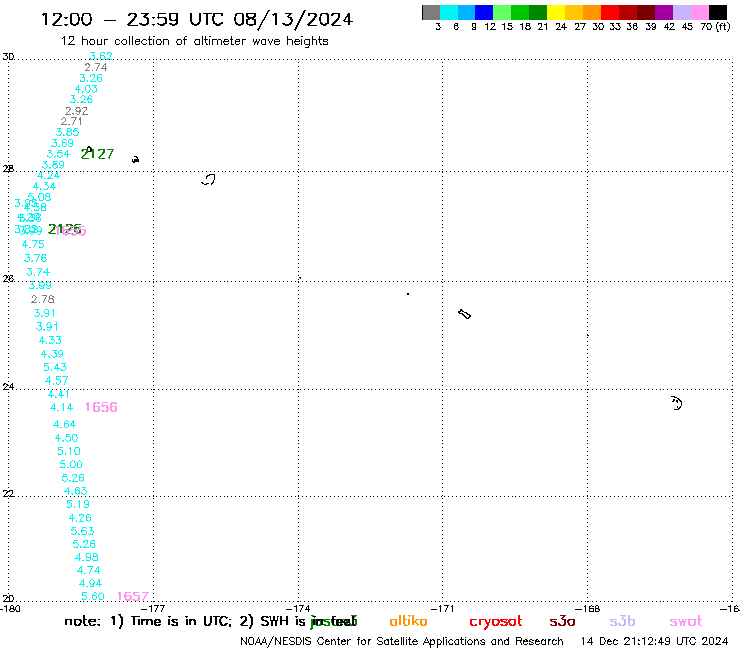Screen dimensions: 740x650
Task: Click the wave height value 5.10
Action: coord(69,451)
